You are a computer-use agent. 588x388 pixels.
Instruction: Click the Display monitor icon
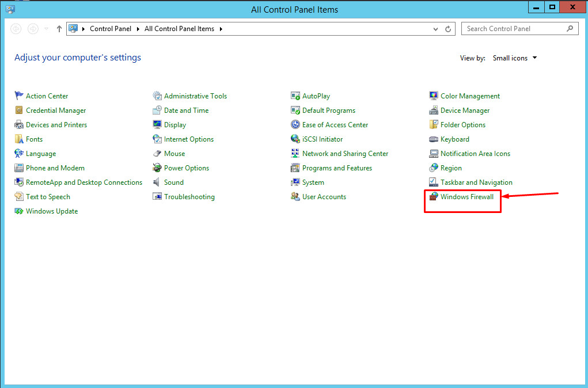click(157, 124)
